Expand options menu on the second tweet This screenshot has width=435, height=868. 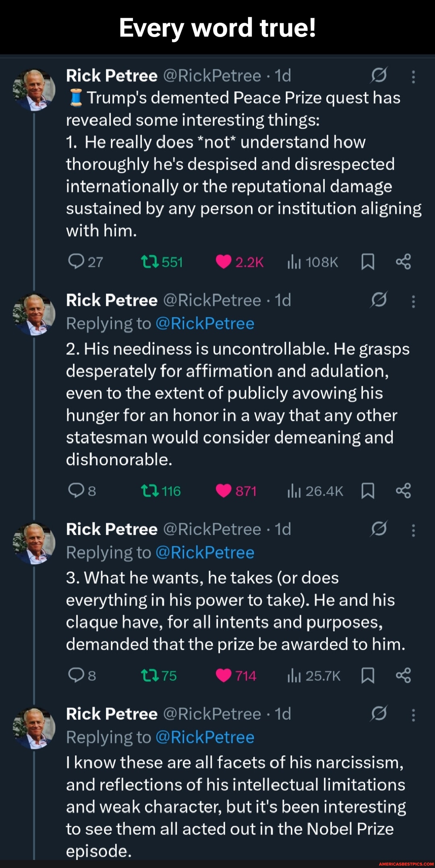pyautogui.click(x=412, y=301)
